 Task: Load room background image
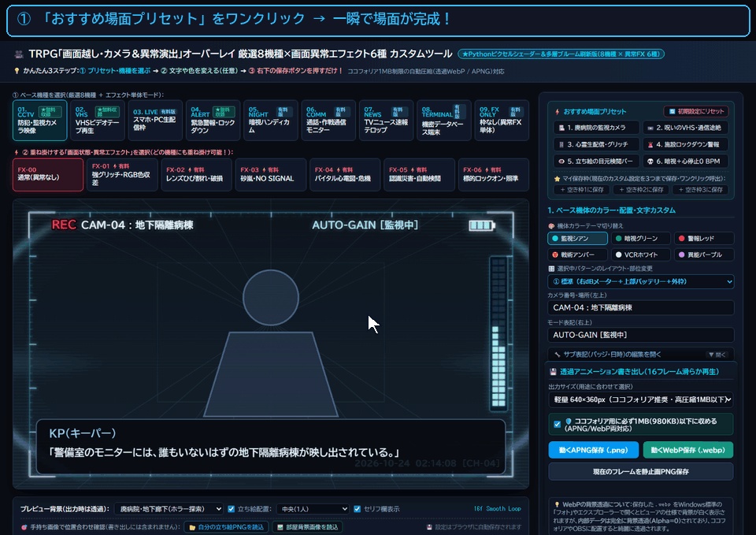coord(308,527)
